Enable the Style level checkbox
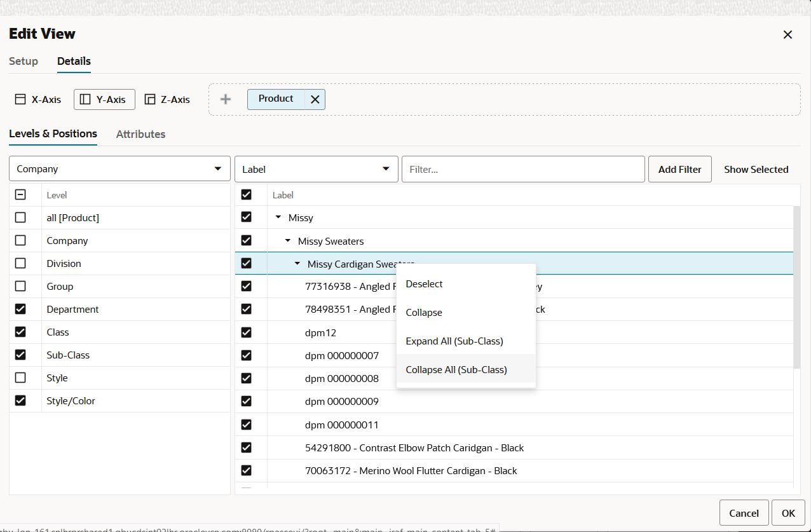 20,378
